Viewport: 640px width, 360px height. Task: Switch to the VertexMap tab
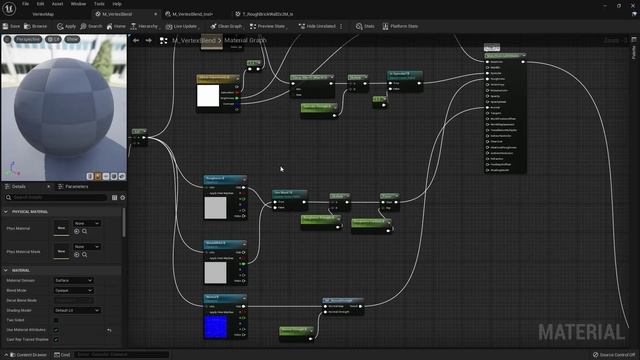[43, 14]
